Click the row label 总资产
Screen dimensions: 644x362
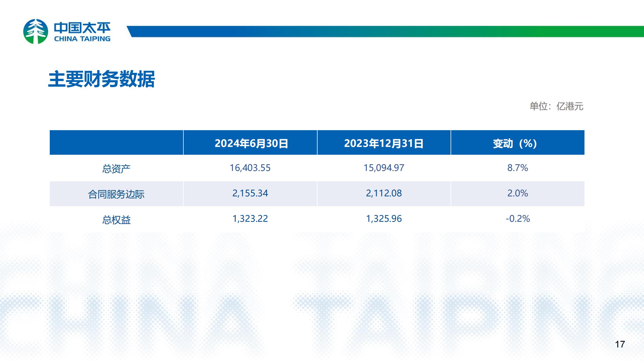click(x=116, y=168)
